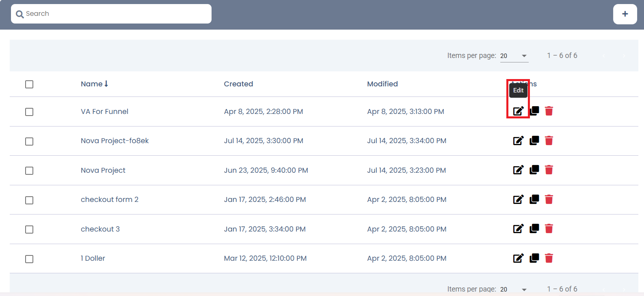Viewport: 644px width, 296px height.
Task: Click the plus button to add new
Action: (x=625, y=14)
